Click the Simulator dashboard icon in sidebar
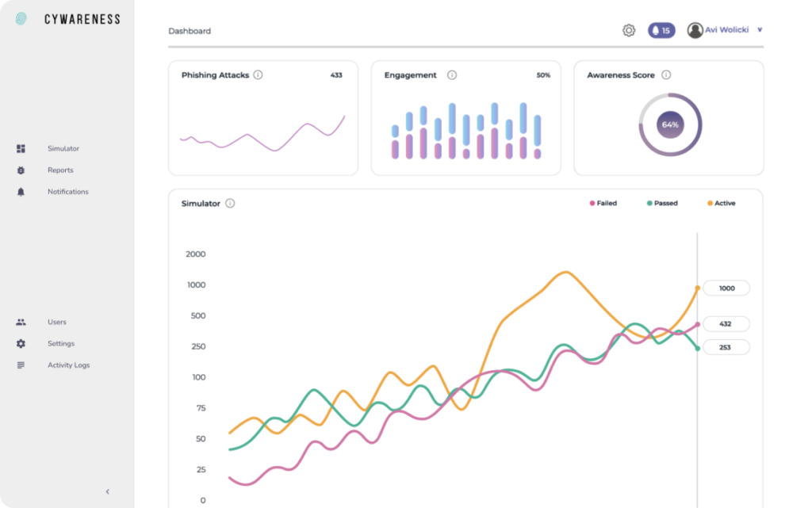This screenshot has width=812, height=508. click(21, 149)
